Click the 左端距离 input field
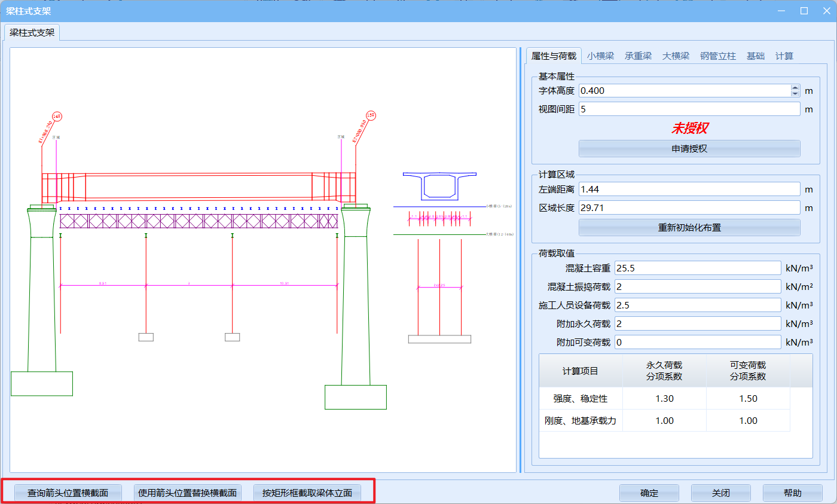This screenshot has height=504, width=837. pos(689,190)
